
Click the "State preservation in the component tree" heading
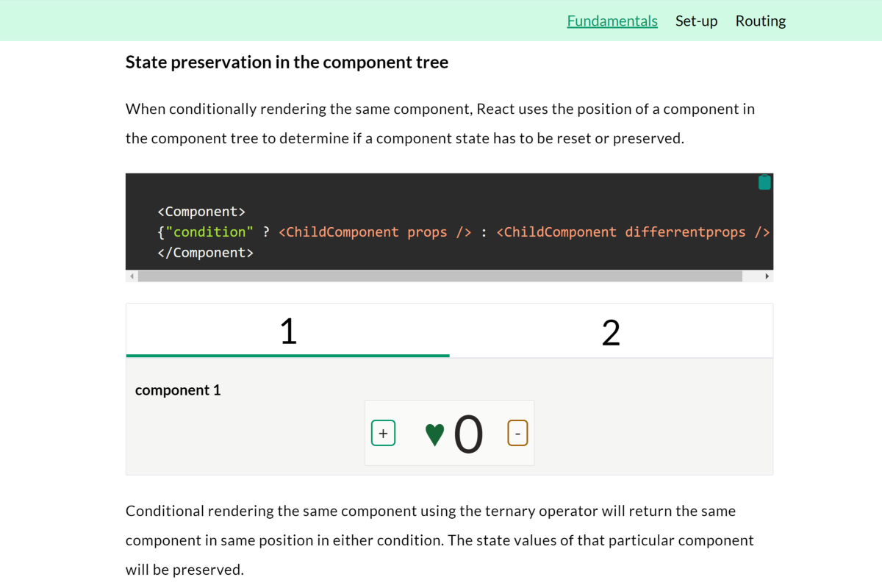click(287, 62)
